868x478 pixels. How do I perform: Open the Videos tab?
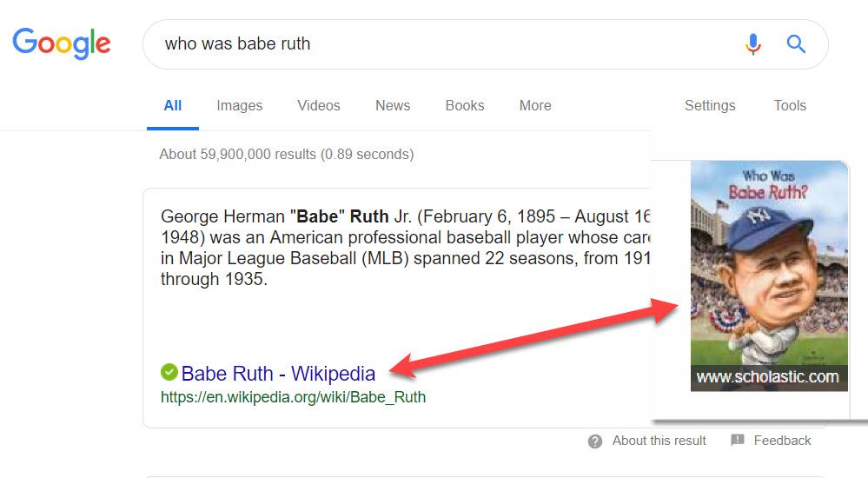[x=319, y=106]
